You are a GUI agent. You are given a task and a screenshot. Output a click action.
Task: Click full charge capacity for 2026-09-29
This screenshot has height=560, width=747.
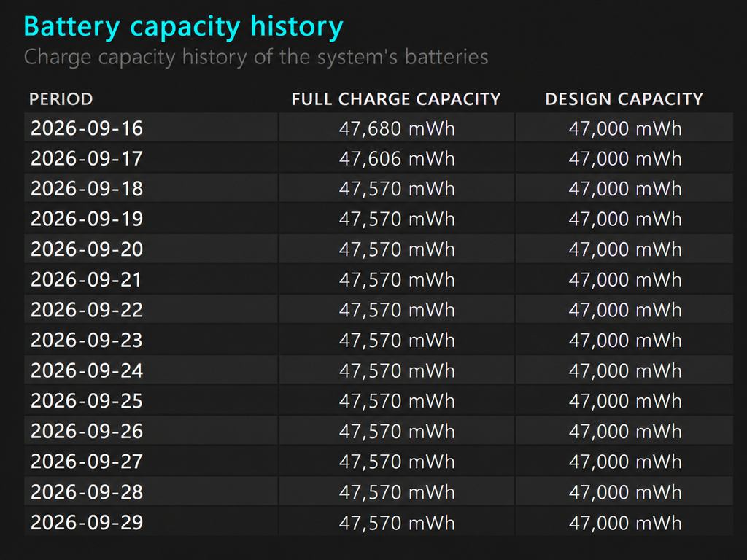click(397, 523)
